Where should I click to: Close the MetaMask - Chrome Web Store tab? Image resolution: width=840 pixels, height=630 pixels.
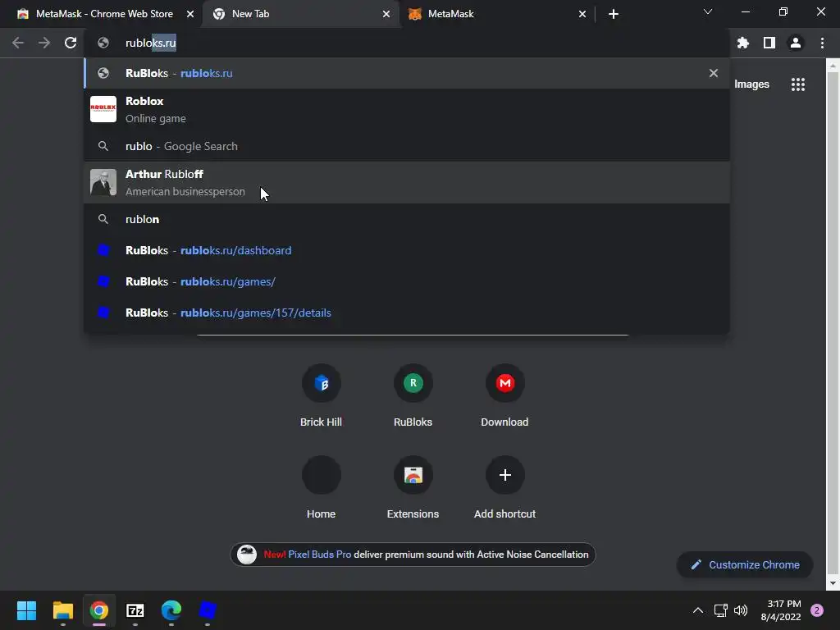tap(190, 14)
